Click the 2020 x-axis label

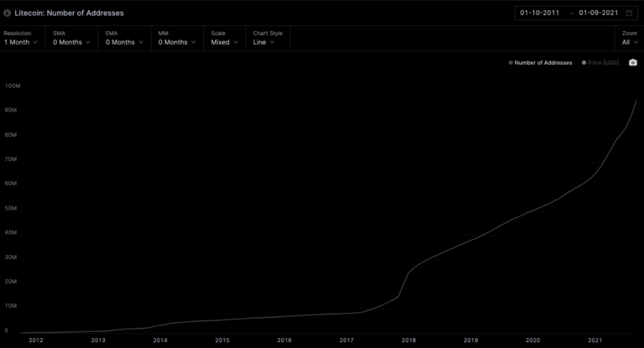tap(532, 340)
